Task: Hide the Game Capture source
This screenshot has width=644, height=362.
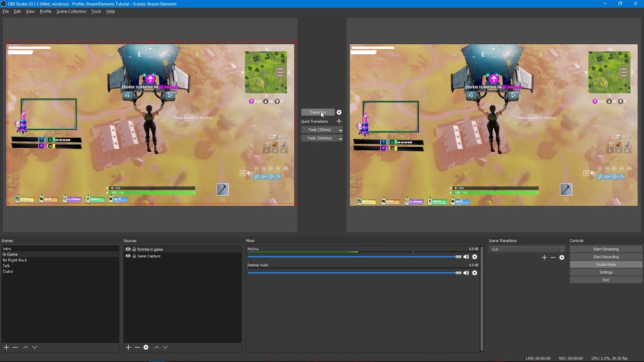Action: coord(128,256)
